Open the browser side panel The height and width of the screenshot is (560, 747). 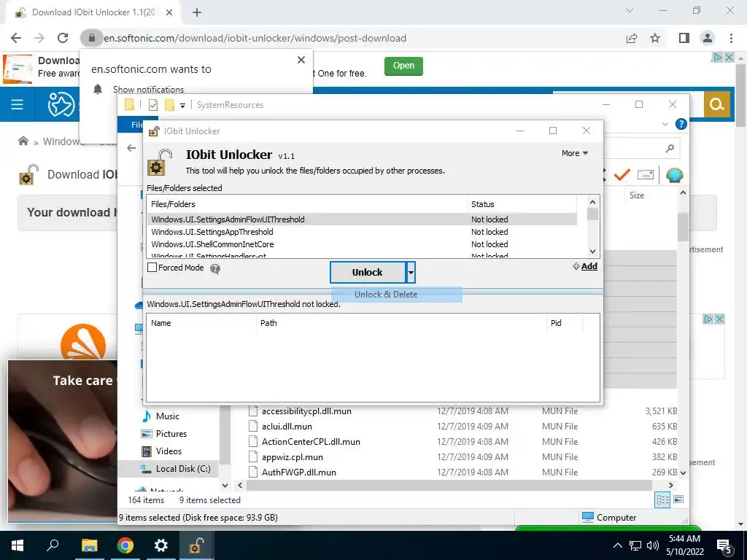[x=684, y=38]
